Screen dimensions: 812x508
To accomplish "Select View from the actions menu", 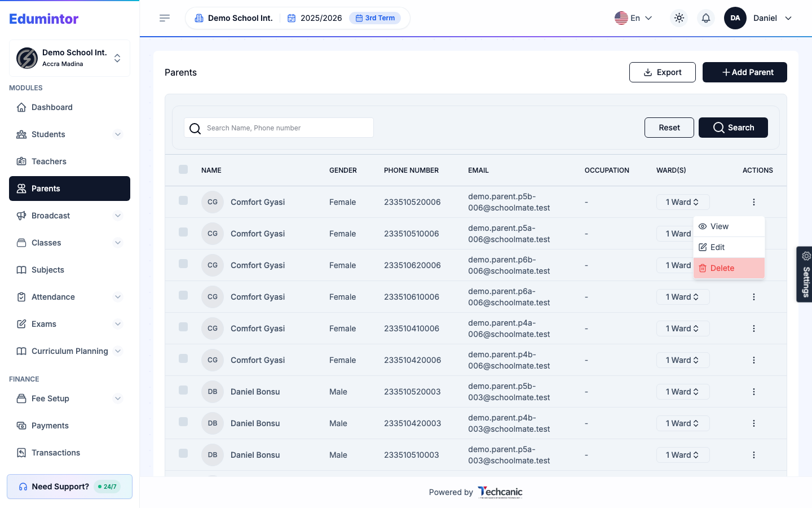I will pyautogui.click(x=729, y=226).
